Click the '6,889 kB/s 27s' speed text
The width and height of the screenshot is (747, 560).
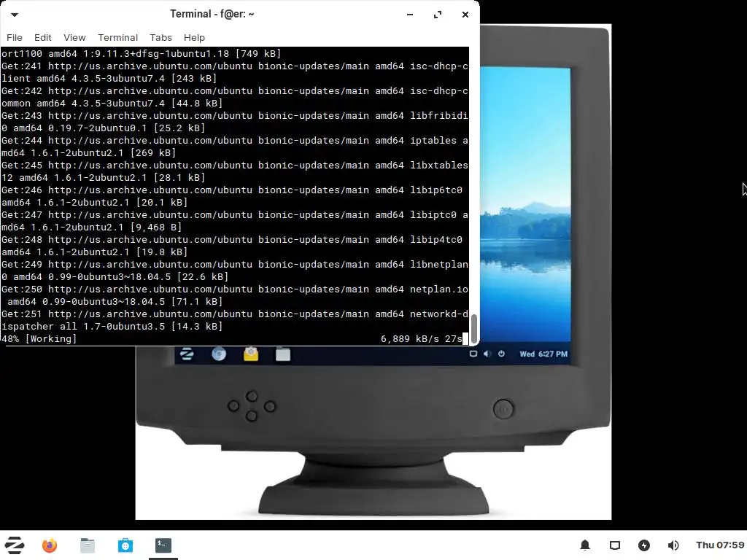(421, 338)
